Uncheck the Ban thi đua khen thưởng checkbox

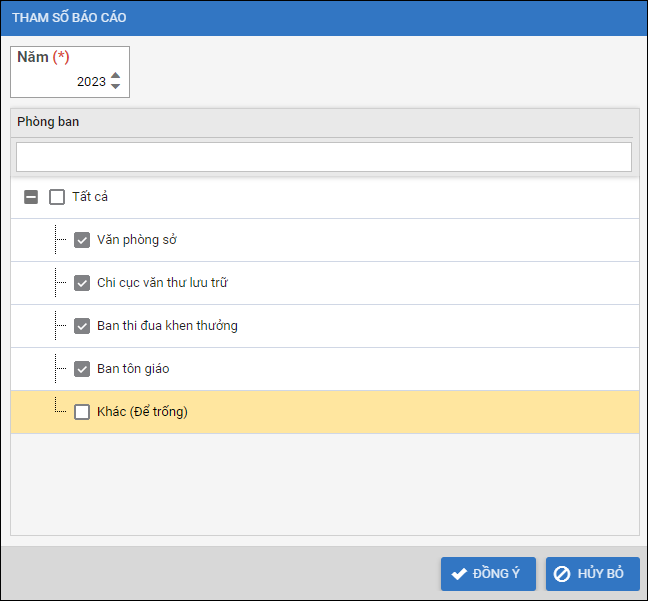pos(82,326)
